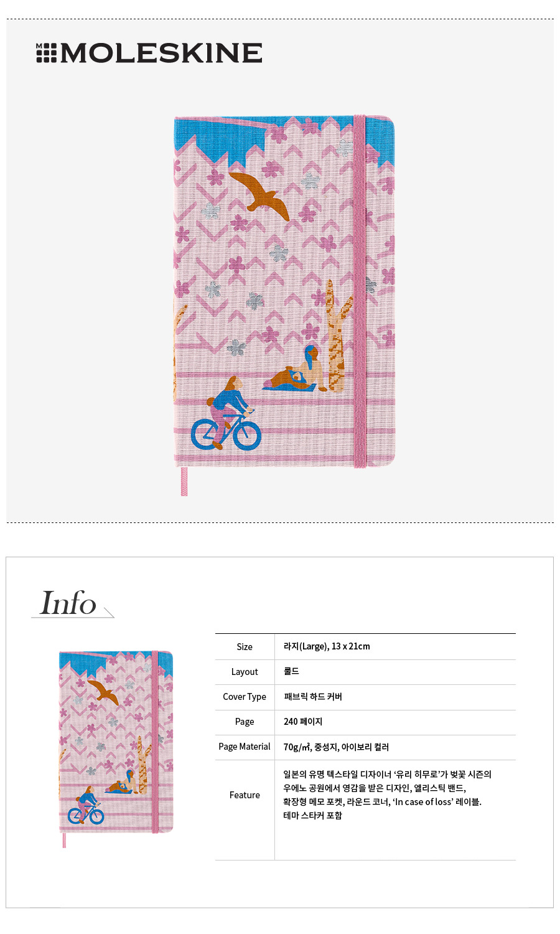Click the small notebook thumbnail under Info
This screenshot has width=560, height=934.
tap(116, 742)
